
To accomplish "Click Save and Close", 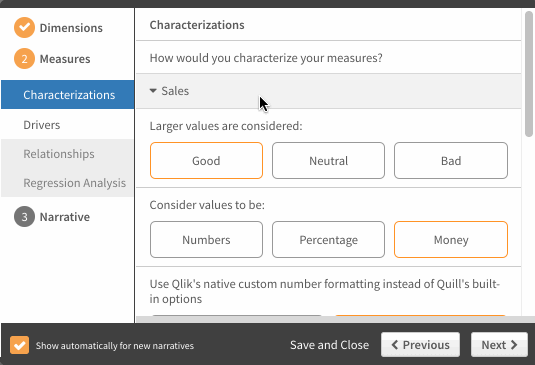I will point(329,345).
